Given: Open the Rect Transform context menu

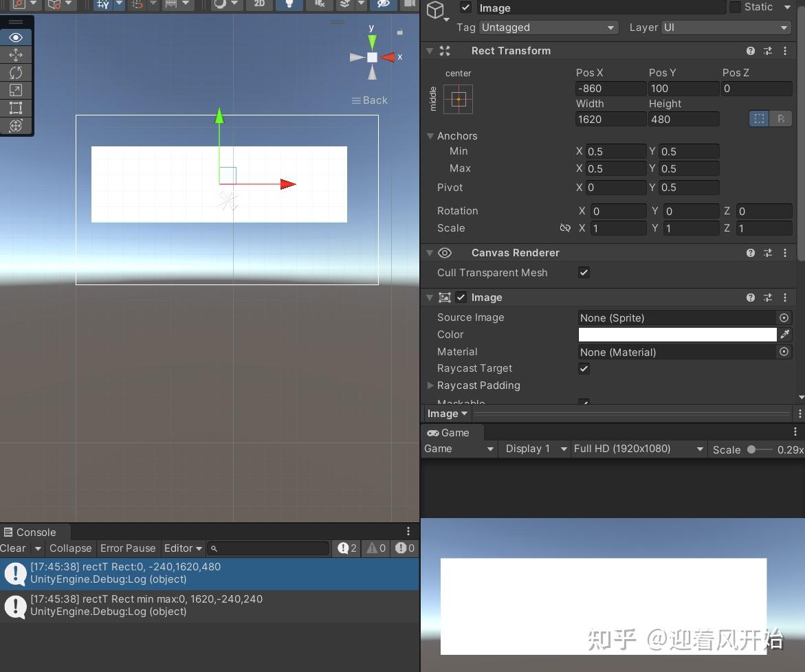Looking at the screenshot, I should pos(785,50).
